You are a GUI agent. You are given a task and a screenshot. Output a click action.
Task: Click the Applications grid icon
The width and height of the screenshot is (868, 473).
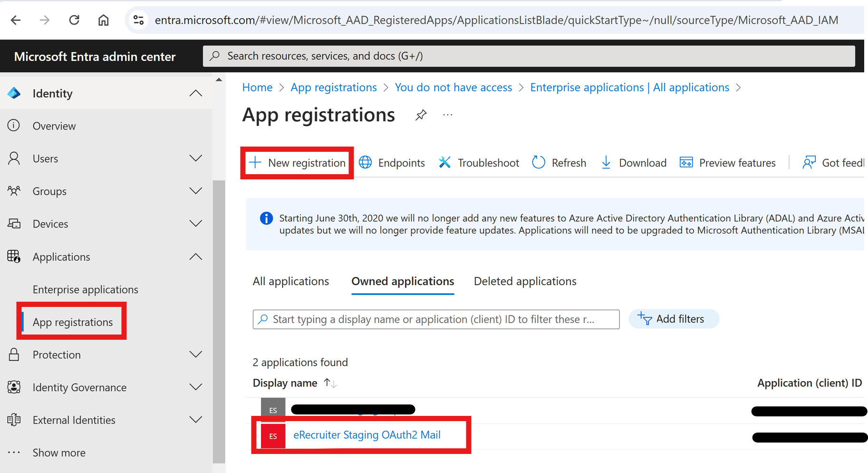[x=14, y=256]
